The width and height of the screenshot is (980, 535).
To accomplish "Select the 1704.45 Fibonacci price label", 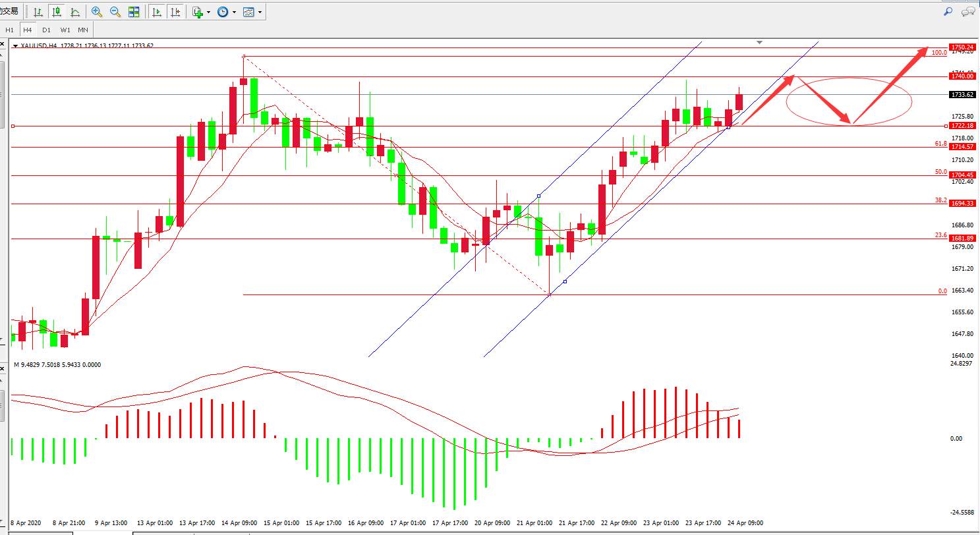I will click(962, 175).
